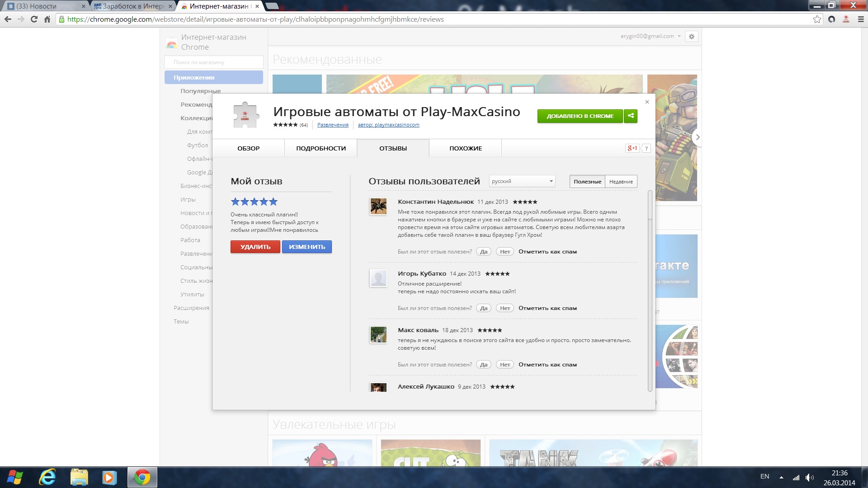The height and width of the screenshot is (488, 868).
Task: Click the store search field
Action: pos(214,62)
